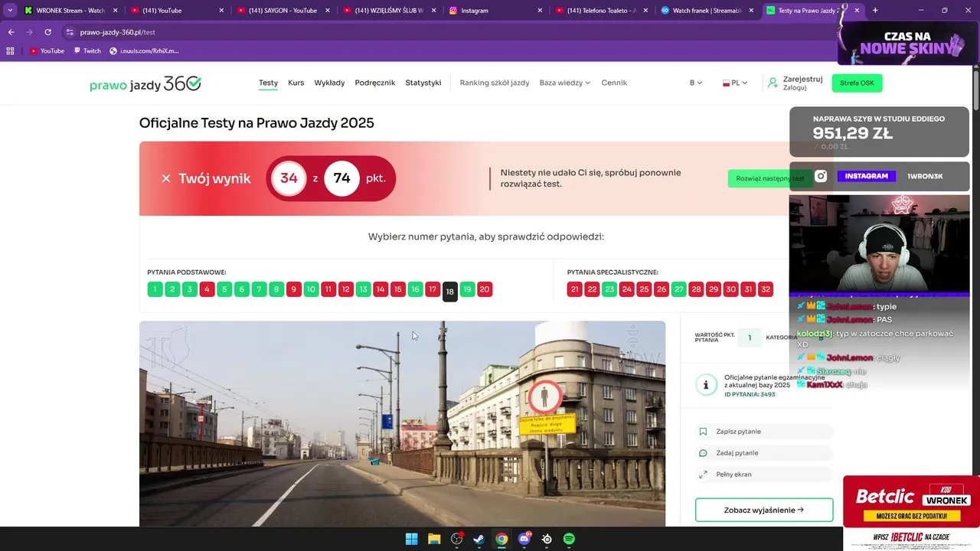The width and height of the screenshot is (980, 551).
Task: Open a new browser tab
Action: [875, 10]
